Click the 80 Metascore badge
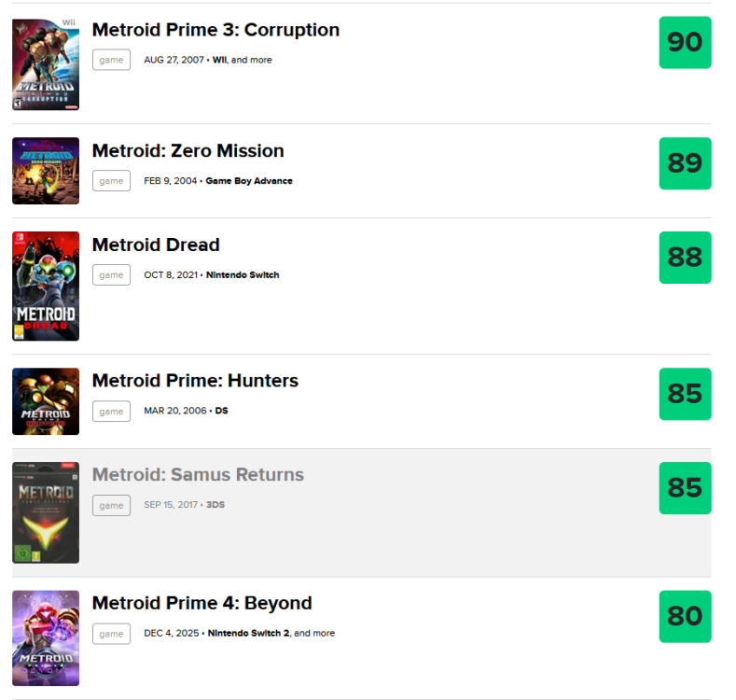 (685, 616)
